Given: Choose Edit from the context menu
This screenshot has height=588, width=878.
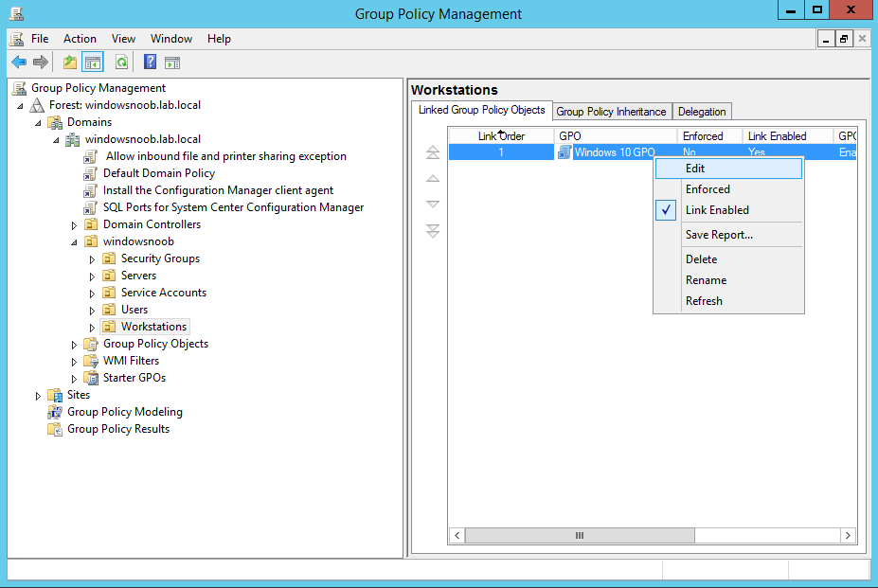Looking at the screenshot, I should coord(695,169).
